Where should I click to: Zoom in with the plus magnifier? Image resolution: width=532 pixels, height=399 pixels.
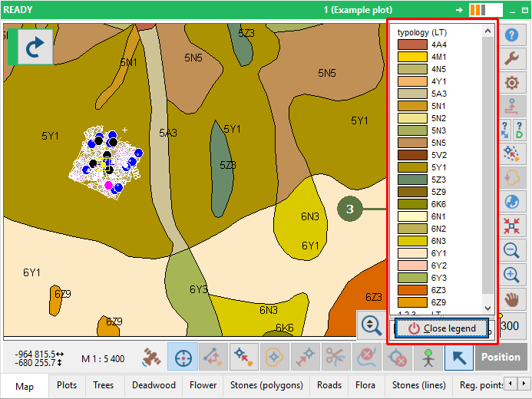512,274
